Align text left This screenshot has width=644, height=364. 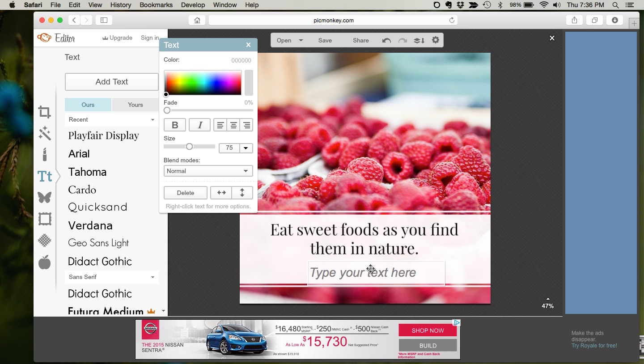coord(220,125)
